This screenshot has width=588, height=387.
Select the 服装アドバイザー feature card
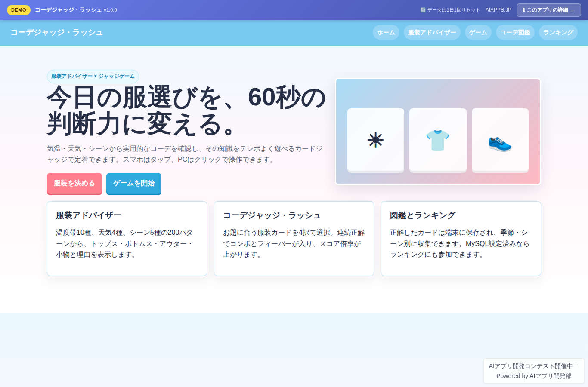click(x=127, y=239)
